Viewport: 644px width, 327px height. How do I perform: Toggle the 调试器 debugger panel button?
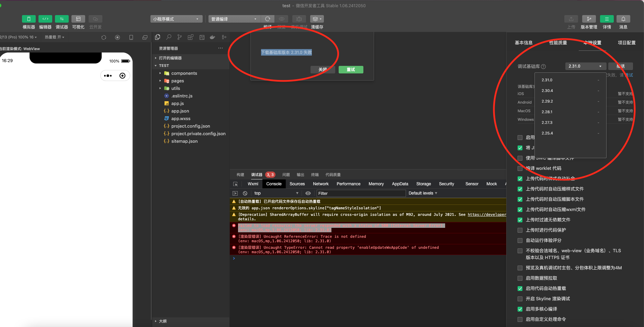(62, 19)
